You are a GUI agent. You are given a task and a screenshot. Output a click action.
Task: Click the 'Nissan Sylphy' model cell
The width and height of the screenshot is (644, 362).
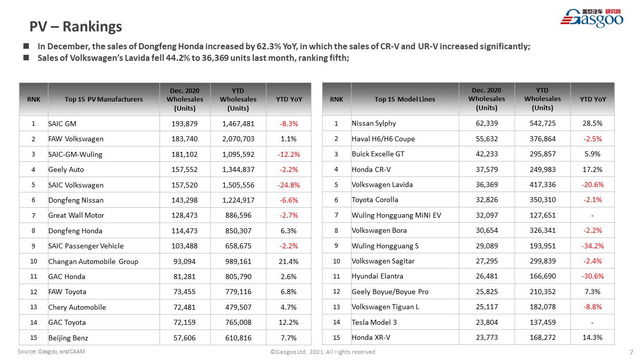405,123
